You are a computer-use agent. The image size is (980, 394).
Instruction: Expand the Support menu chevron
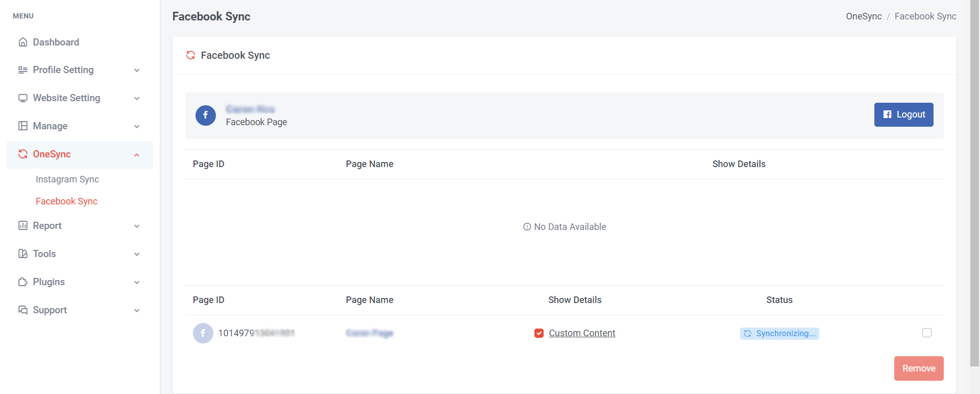pyautogui.click(x=137, y=311)
